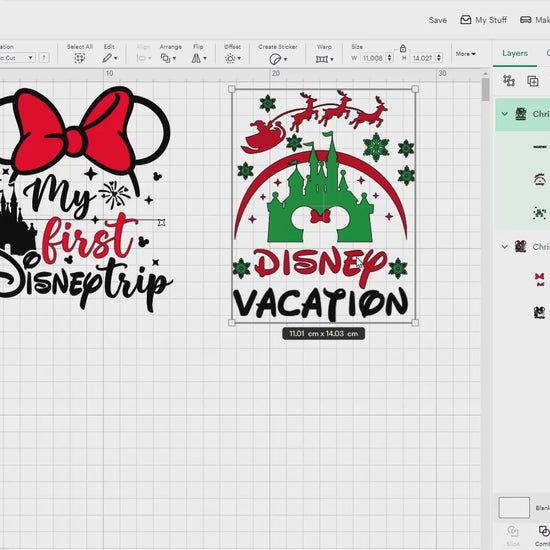Screen dimensions: 550x550
Task: Open the Operation type dropdown
Action: tap(17, 58)
